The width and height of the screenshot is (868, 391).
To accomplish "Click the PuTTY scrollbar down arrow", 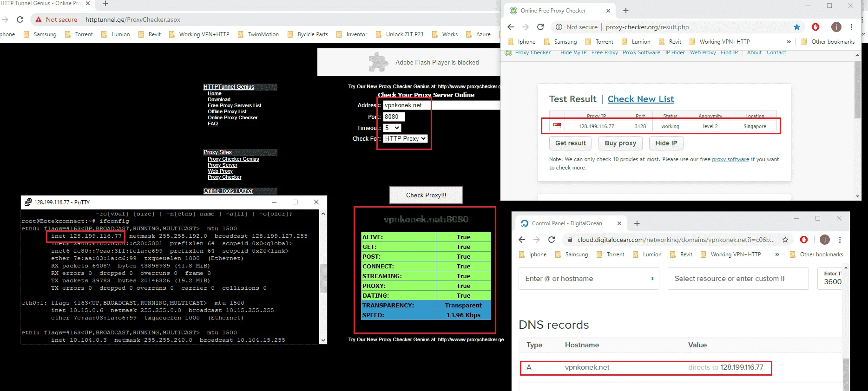I will click(323, 340).
